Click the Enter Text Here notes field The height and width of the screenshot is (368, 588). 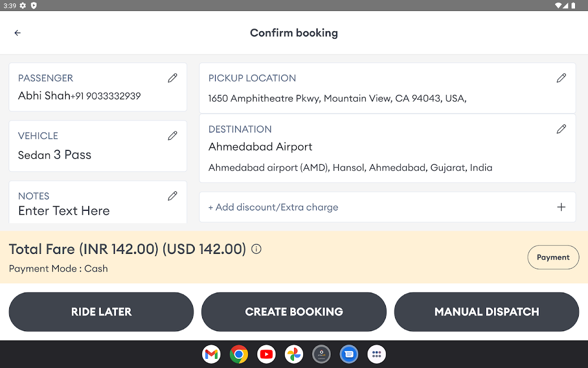64,211
